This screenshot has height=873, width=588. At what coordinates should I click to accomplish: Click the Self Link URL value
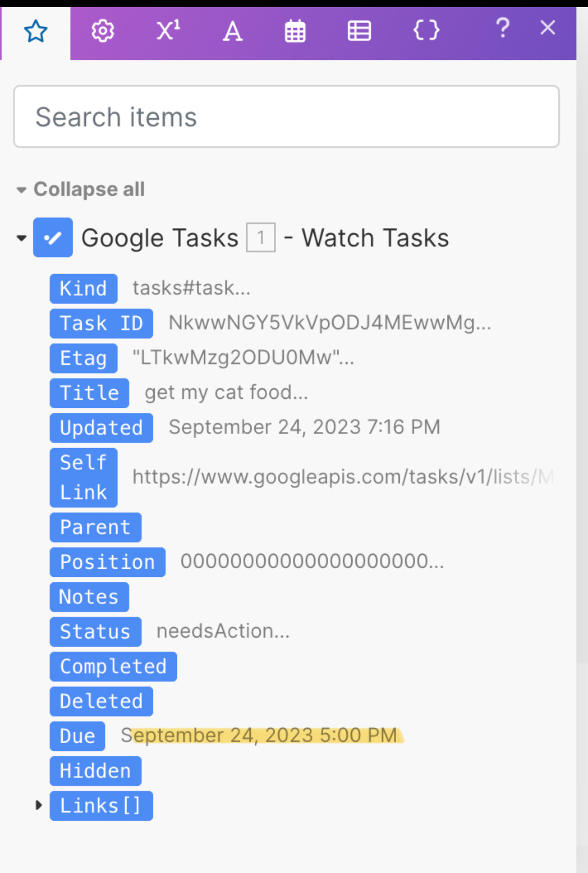click(x=343, y=477)
